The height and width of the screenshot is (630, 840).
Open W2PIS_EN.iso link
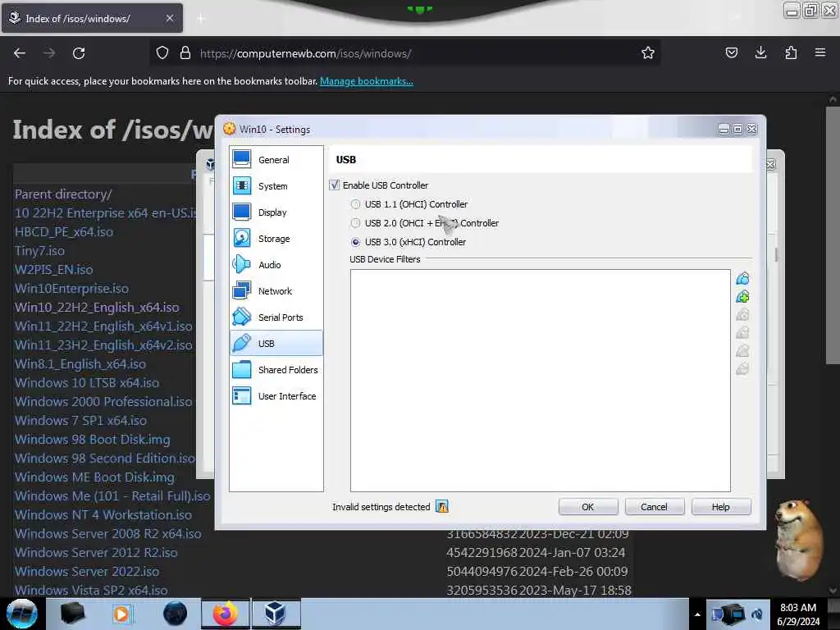tap(53, 269)
